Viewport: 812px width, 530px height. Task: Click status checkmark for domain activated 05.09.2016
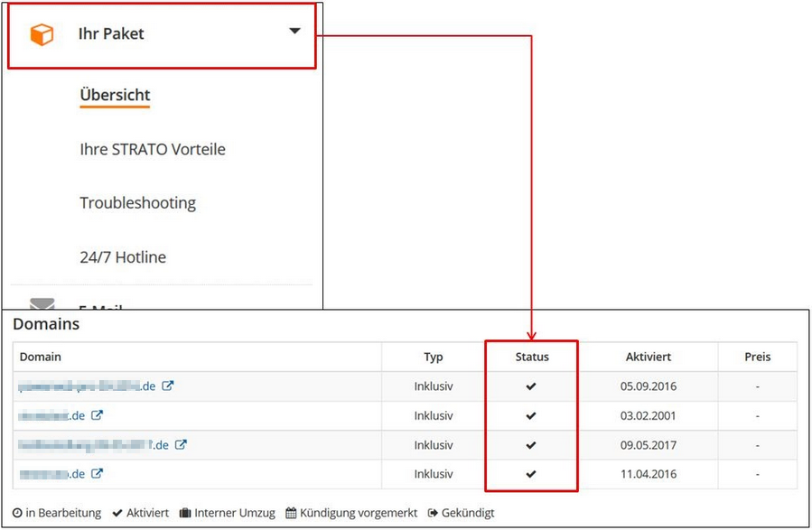click(531, 386)
